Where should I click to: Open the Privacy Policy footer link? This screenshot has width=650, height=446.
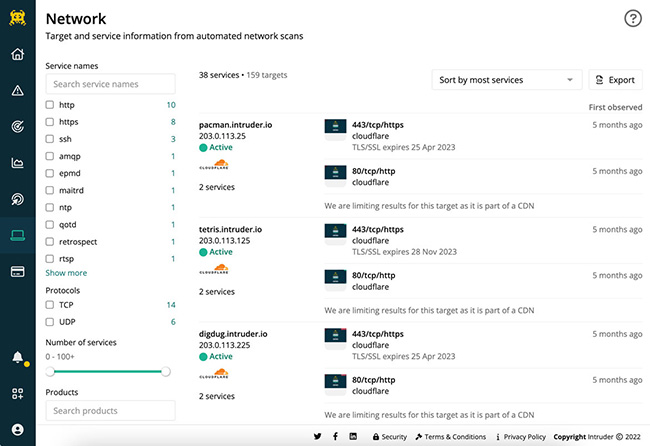(x=524, y=437)
